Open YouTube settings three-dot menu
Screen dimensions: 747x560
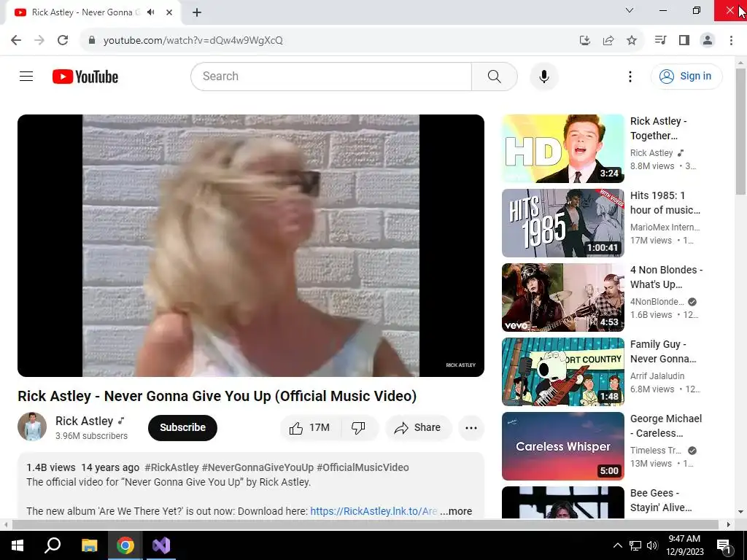click(x=630, y=76)
